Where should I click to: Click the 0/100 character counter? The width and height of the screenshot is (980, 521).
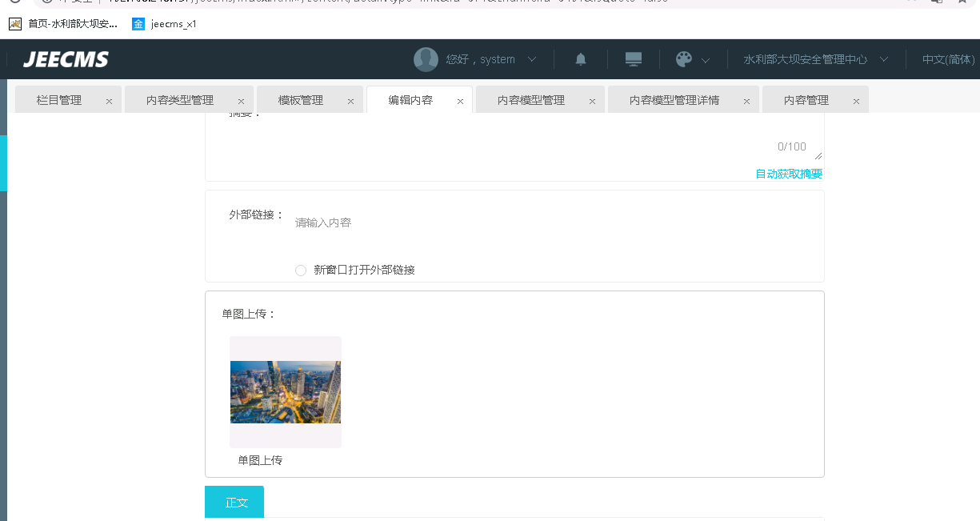pyautogui.click(x=792, y=146)
